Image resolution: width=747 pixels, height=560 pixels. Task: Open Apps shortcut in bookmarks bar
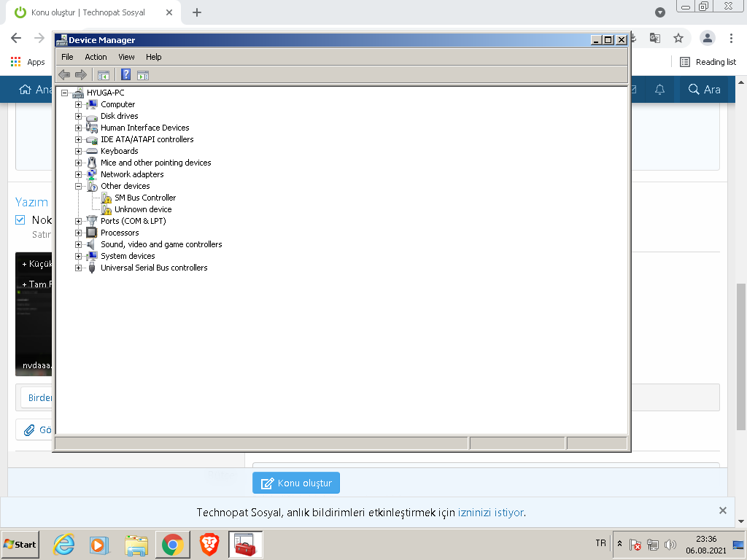[x=28, y=62]
